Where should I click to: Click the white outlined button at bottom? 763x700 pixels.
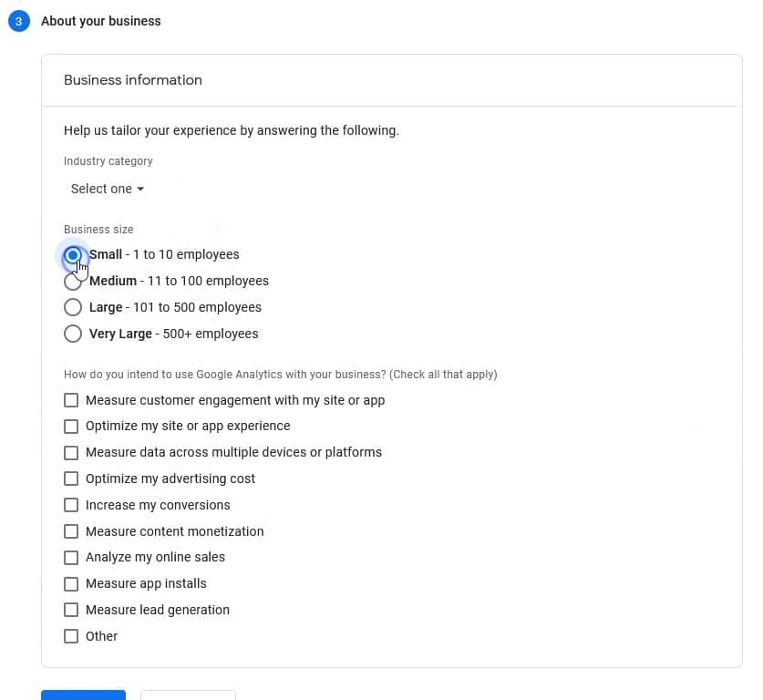[188, 695]
